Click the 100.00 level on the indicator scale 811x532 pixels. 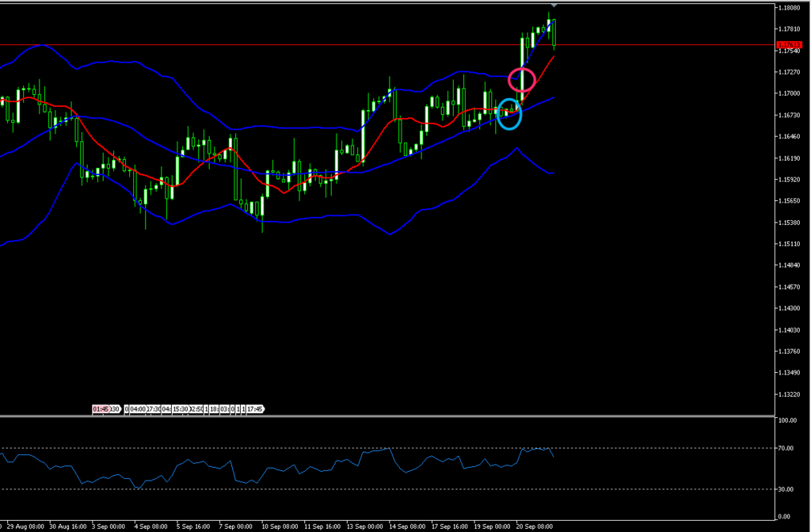click(788, 420)
